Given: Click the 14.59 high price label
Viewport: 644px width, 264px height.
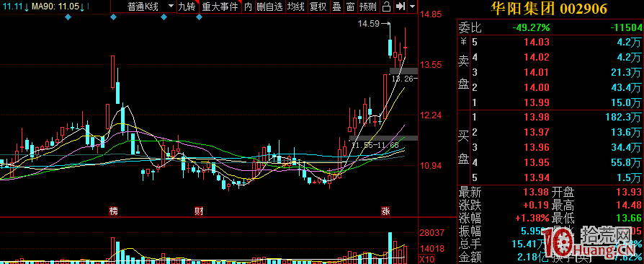Looking at the screenshot, I should 369,24.
